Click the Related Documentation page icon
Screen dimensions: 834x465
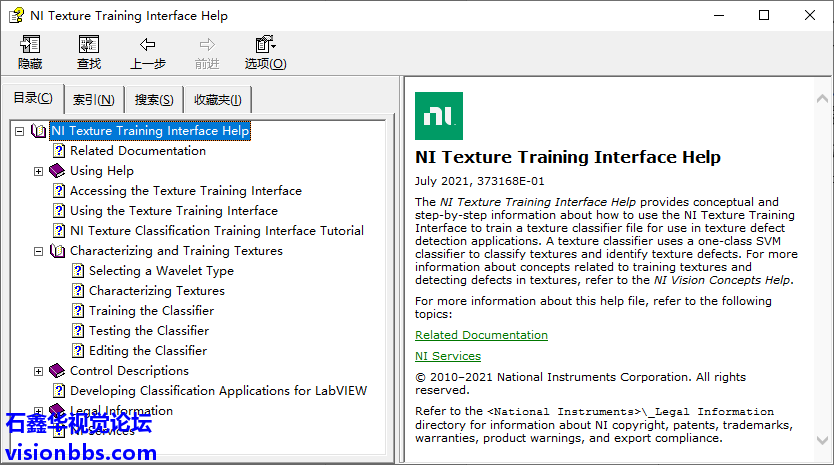[x=59, y=151]
